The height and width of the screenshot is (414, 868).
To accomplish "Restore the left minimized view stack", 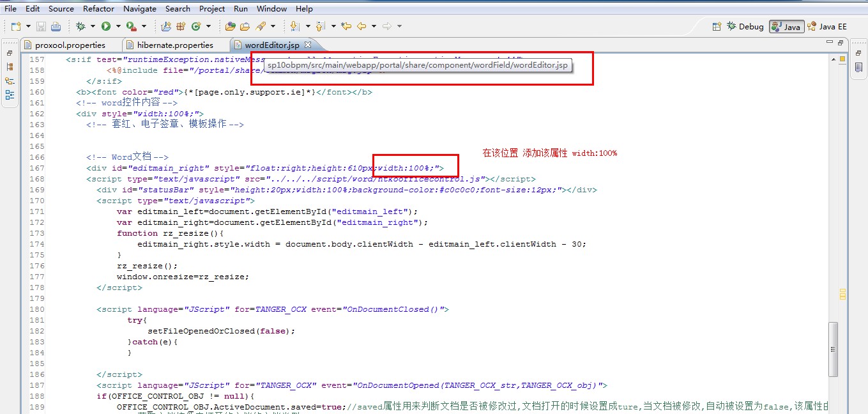I will [x=10, y=53].
